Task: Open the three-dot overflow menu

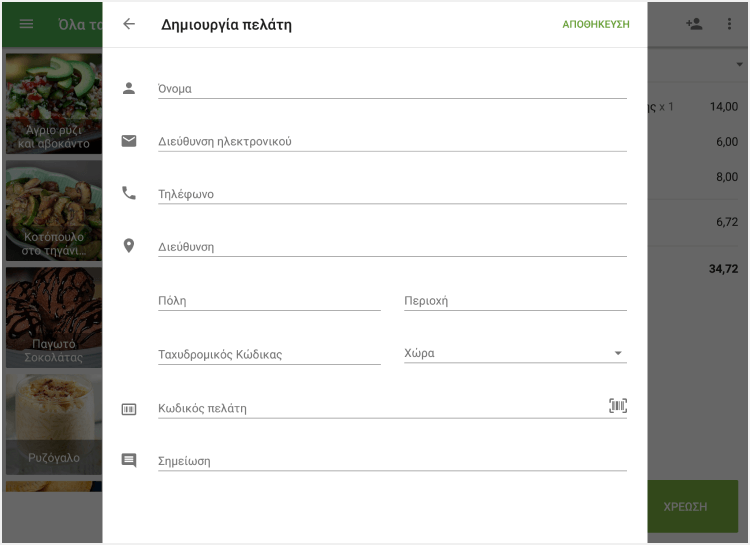Action: point(729,24)
